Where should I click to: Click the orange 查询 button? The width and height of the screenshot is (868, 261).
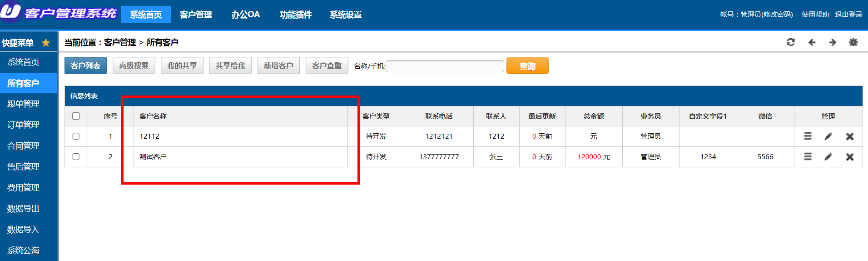tap(527, 65)
